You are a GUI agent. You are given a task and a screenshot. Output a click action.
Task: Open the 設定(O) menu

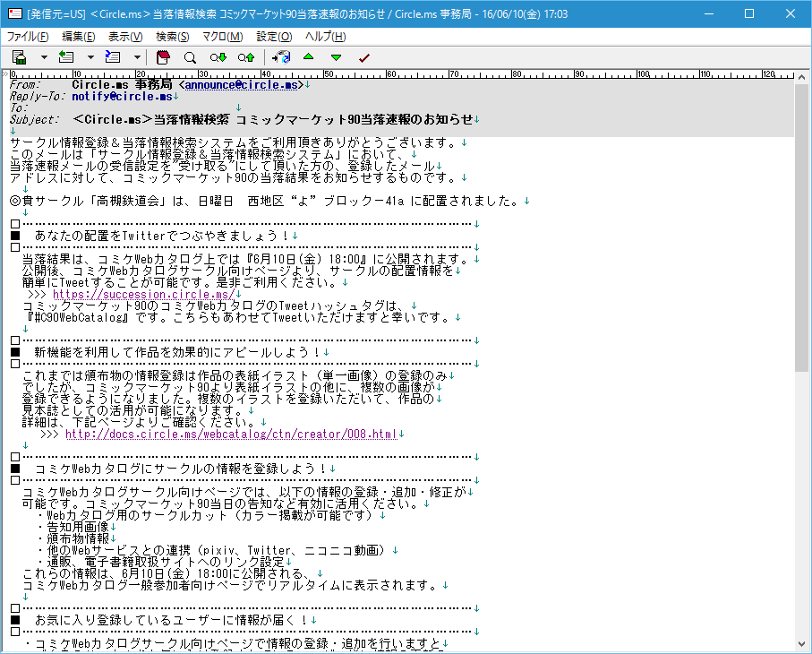[274, 37]
